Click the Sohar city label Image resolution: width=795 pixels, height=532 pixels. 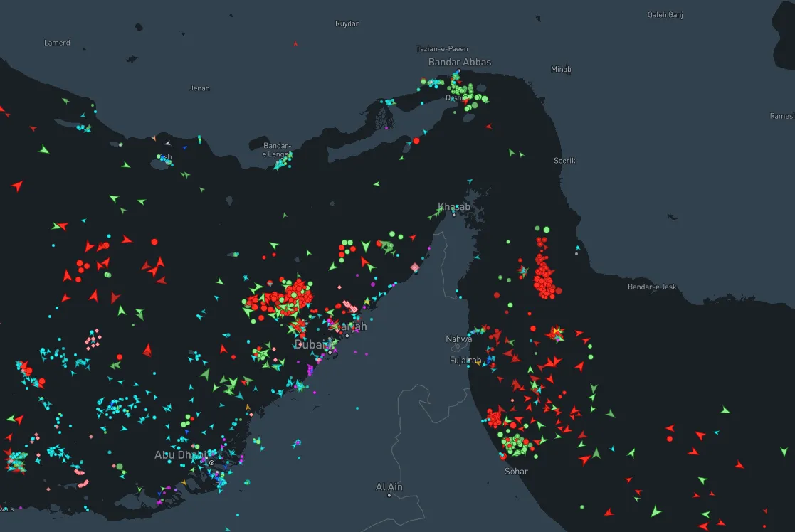[516, 472]
